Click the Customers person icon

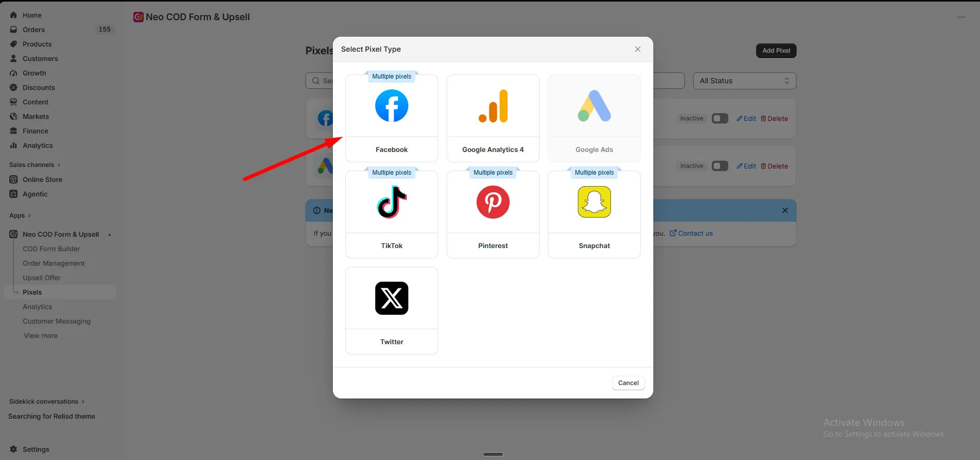point(13,58)
